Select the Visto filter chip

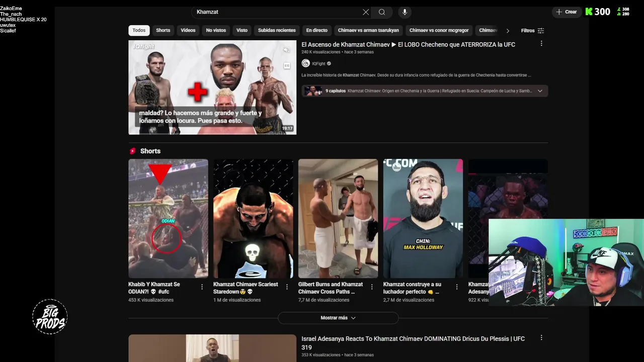[242, 30]
